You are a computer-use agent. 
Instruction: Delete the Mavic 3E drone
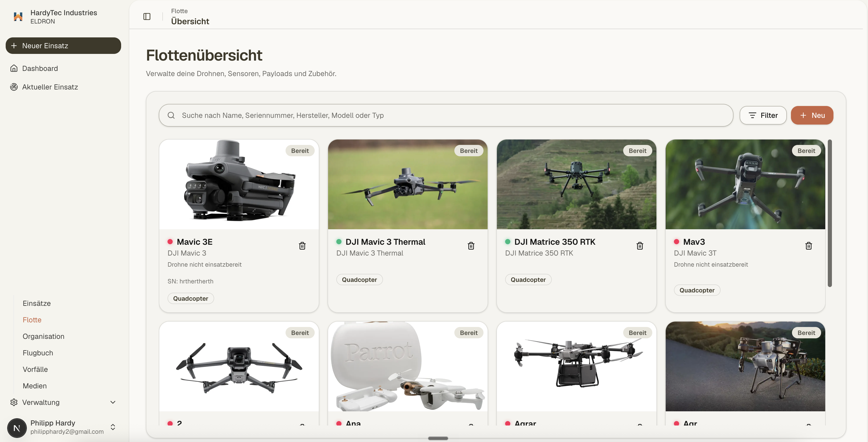[302, 246]
